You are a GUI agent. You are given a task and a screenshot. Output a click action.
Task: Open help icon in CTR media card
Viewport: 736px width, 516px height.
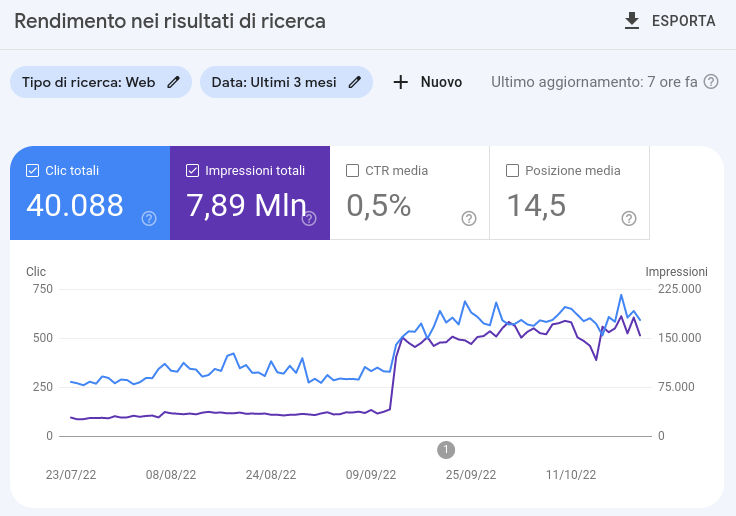tap(469, 218)
